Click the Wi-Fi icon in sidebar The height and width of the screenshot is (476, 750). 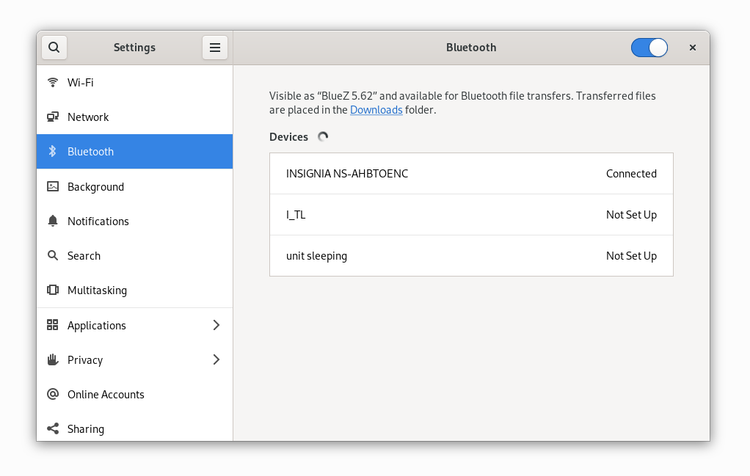(x=53, y=82)
